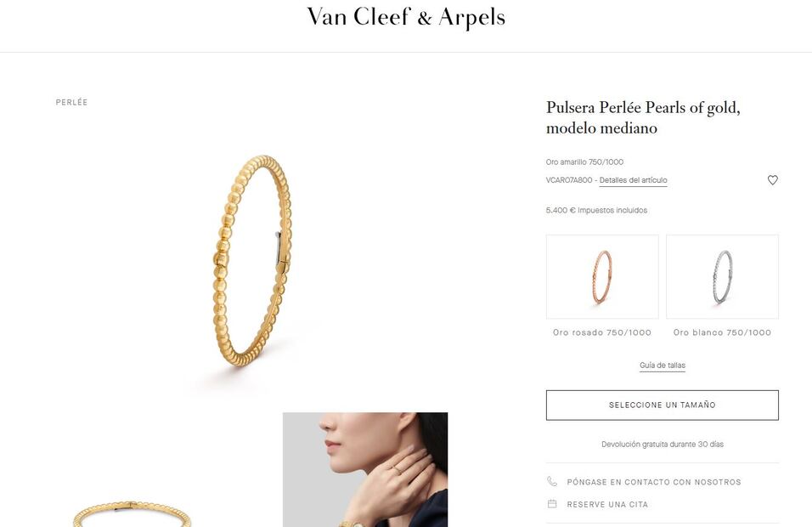The image size is (812, 527).
Task: Click the Devolución gratuita durante 30 días text
Action: point(663,444)
